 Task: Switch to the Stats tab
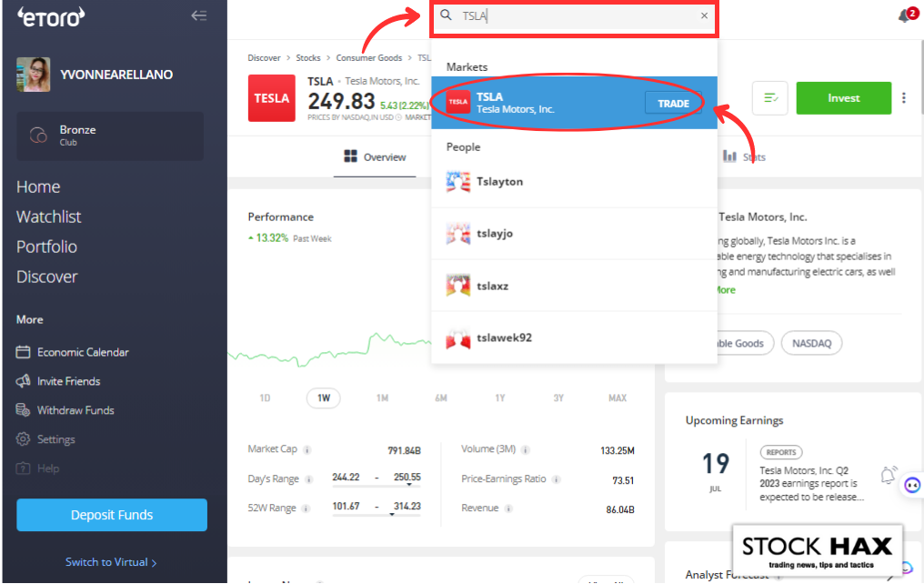(744, 157)
